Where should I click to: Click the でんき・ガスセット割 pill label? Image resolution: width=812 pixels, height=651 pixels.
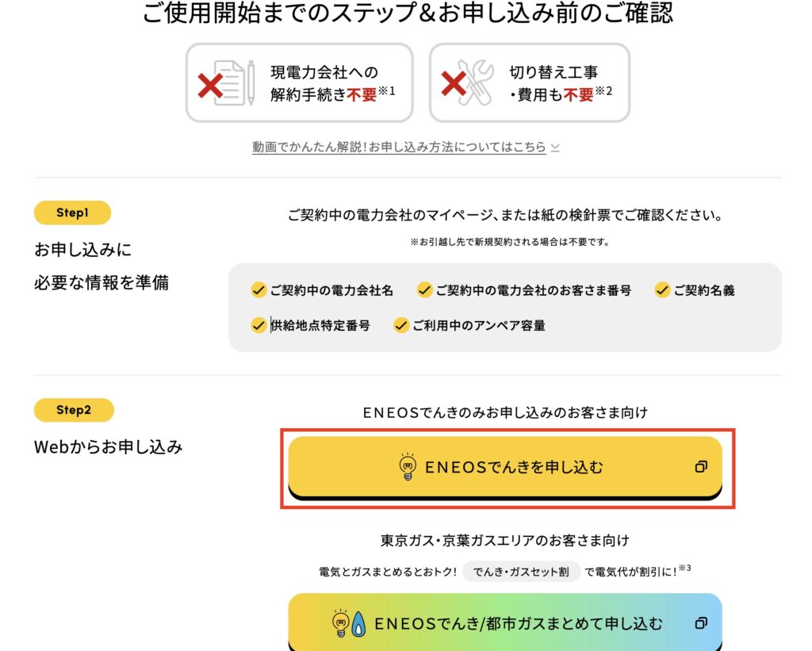point(521,572)
